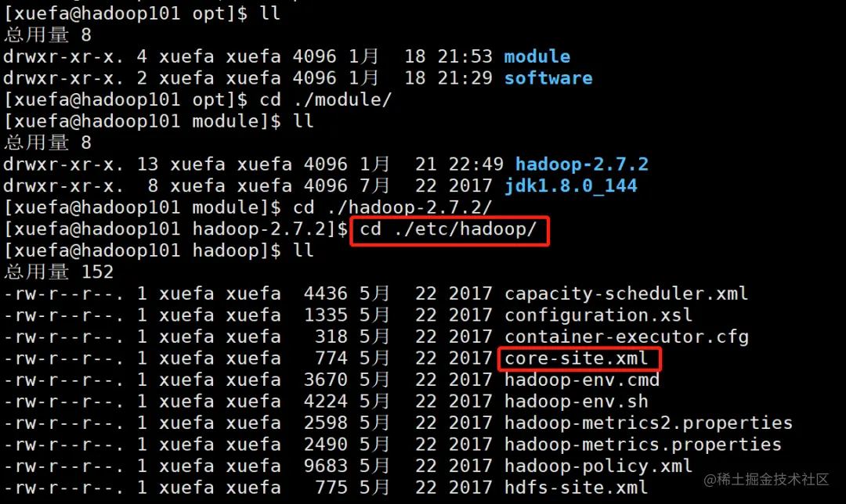Click the jdk1.8.0_144 directory entry
The image size is (846, 504).
click(571, 186)
